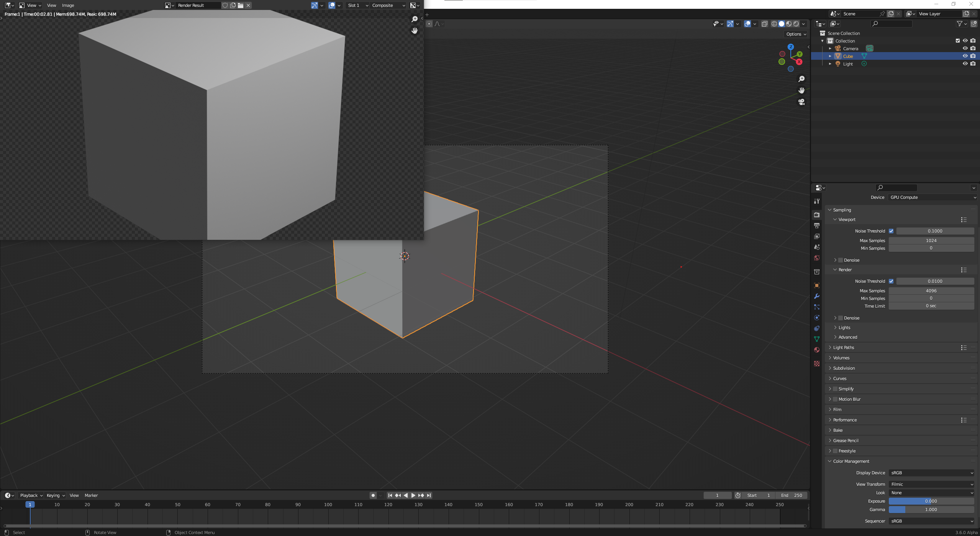Open the Output properties tab
The image size is (980, 536).
pos(817,226)
